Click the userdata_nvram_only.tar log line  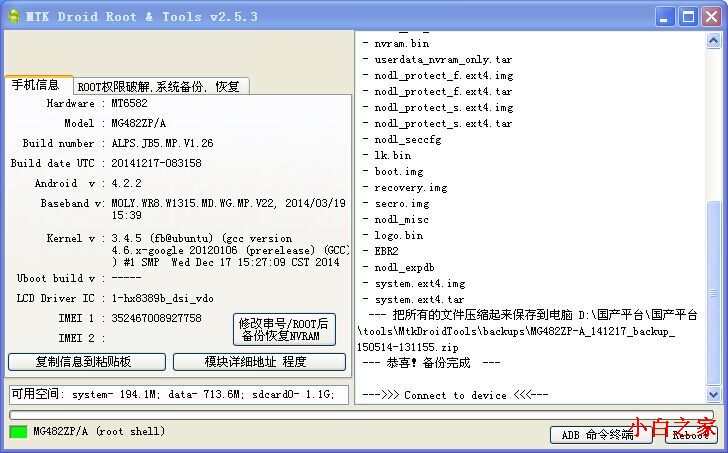(x=437, y=59)
